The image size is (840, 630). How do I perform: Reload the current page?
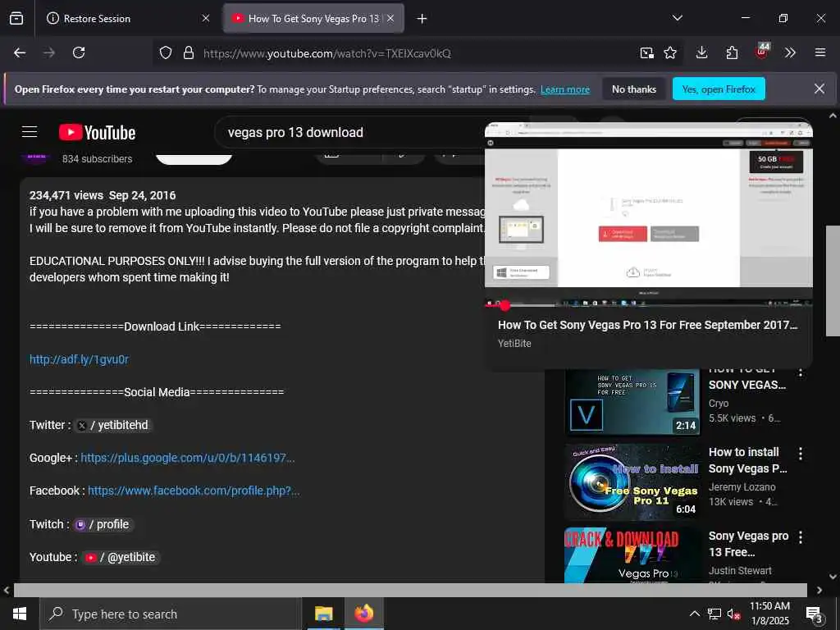click(x=79, y=52)
